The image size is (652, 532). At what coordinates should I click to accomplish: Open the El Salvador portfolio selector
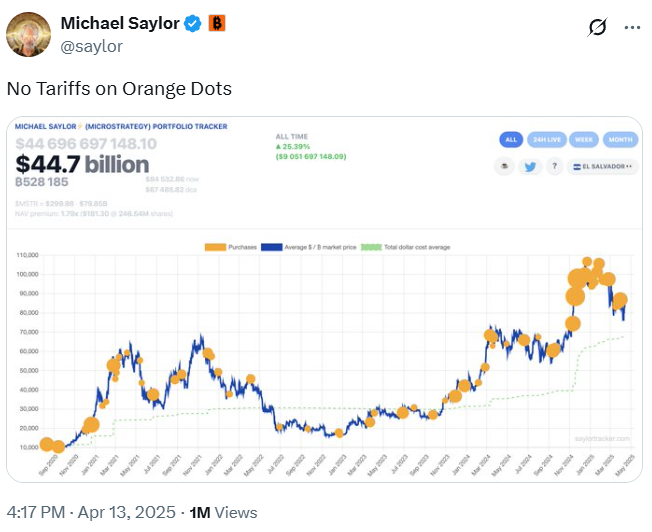603,167
